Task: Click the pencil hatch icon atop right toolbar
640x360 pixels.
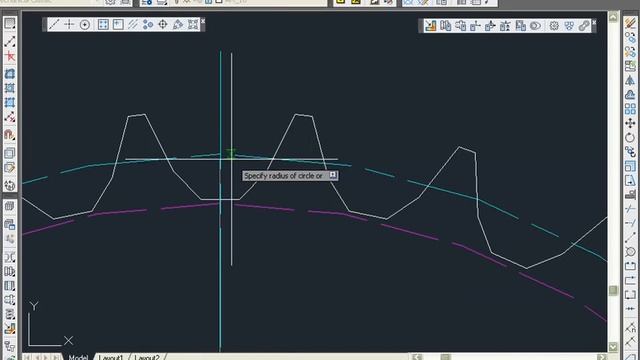Action: pyautogui.click(x=630, y=23)
